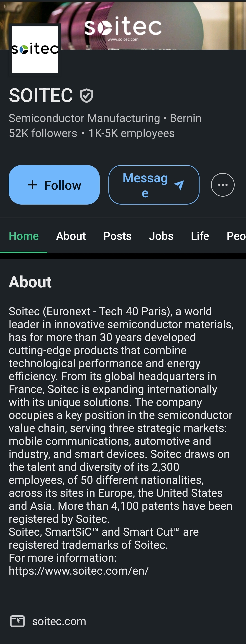The width and height of the screenshot is (246, 644).
Task: Tap the About section heading
Action: pos(30,282)
